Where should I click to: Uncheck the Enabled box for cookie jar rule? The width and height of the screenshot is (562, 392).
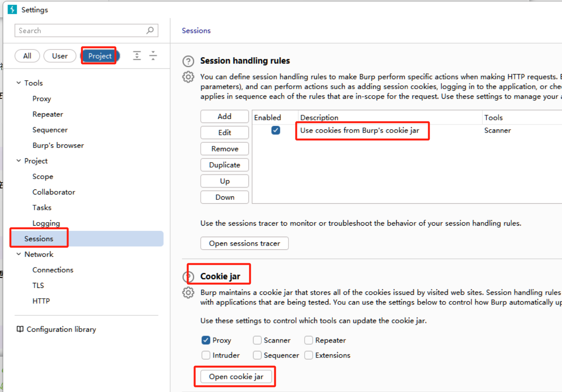pyautogui.click(x=275, y=130)
